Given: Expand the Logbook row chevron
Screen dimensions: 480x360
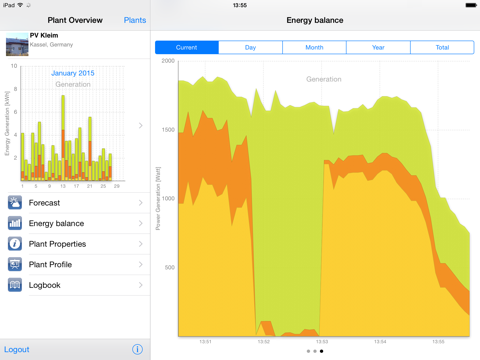Looking at the screenshot, I should pos(141,285).
